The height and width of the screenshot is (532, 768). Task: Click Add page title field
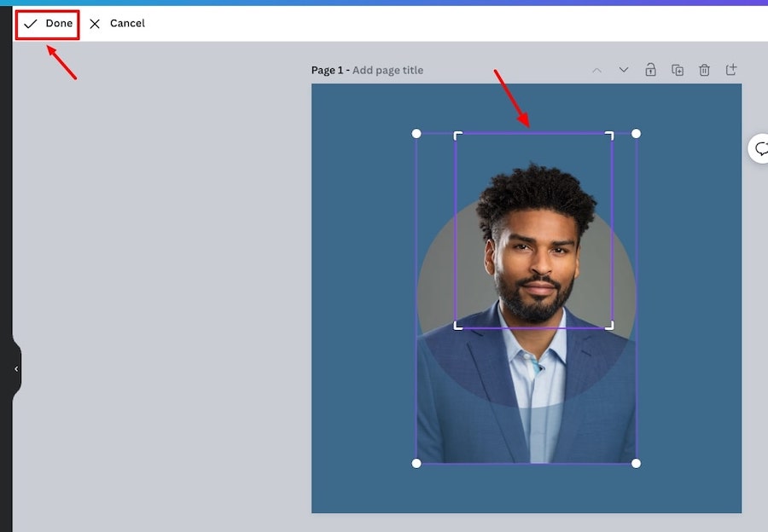[x=387, y=70]
